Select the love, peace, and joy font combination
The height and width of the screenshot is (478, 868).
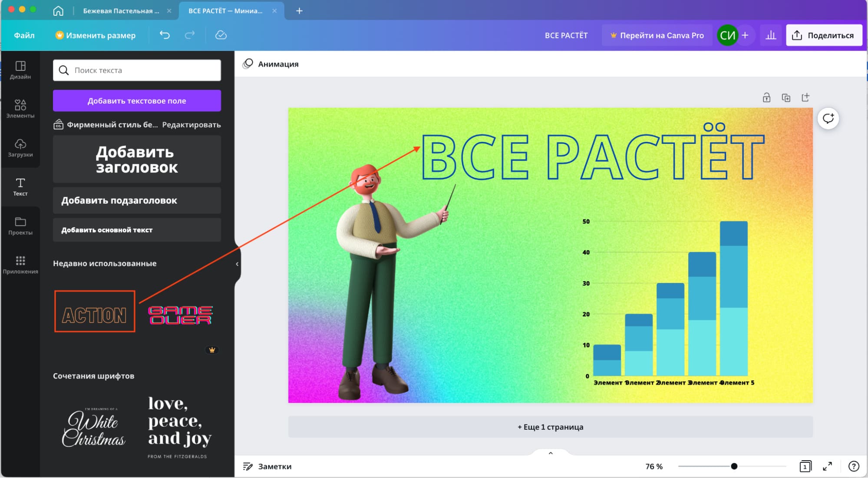[180, 427]
